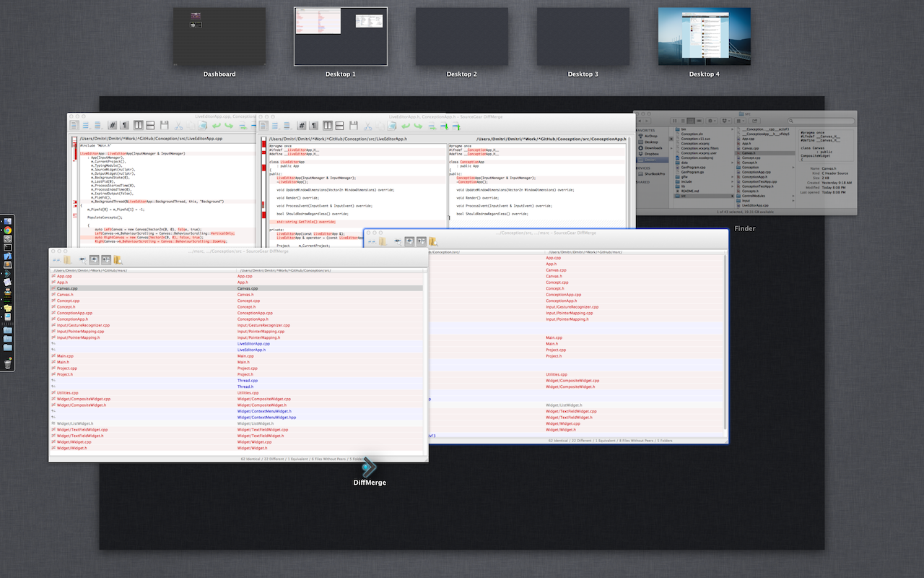Image resolution: width=924 pixels, height=578 pixels.
Task: Click the DiffMerge app icon label
Action: [x=370, y=482]
